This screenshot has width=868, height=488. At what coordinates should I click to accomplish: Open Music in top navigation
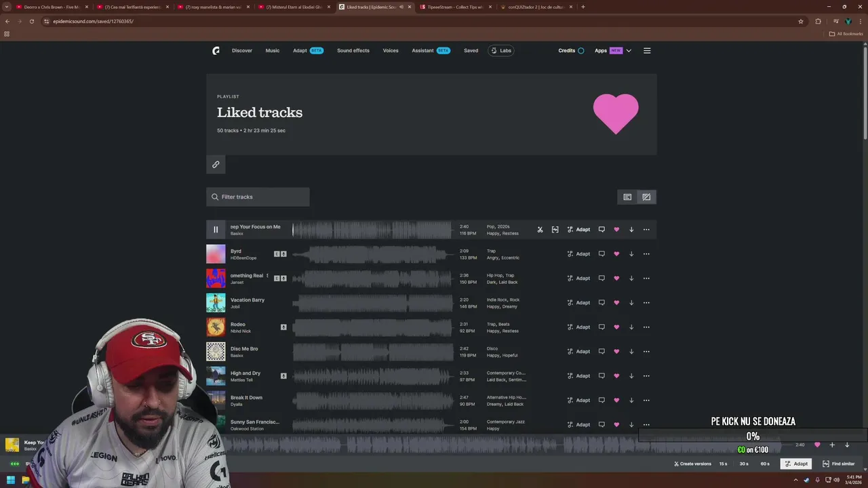point(273,51)
